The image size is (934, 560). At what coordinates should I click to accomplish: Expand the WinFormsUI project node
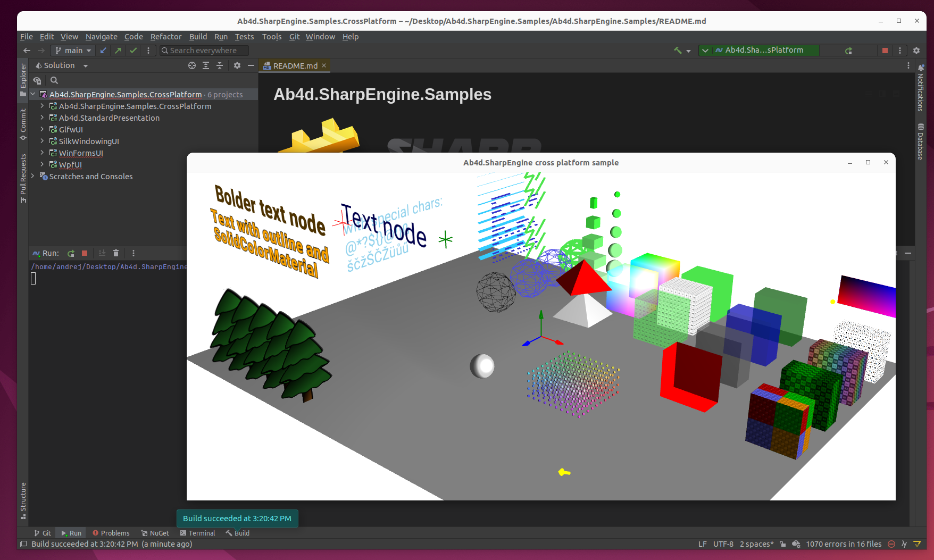point(42,153)
